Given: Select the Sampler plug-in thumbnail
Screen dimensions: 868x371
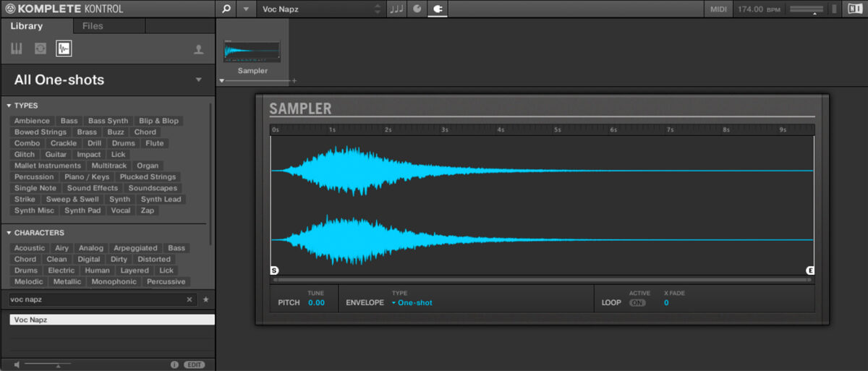Looking at the screenshot, I should 252,52.
